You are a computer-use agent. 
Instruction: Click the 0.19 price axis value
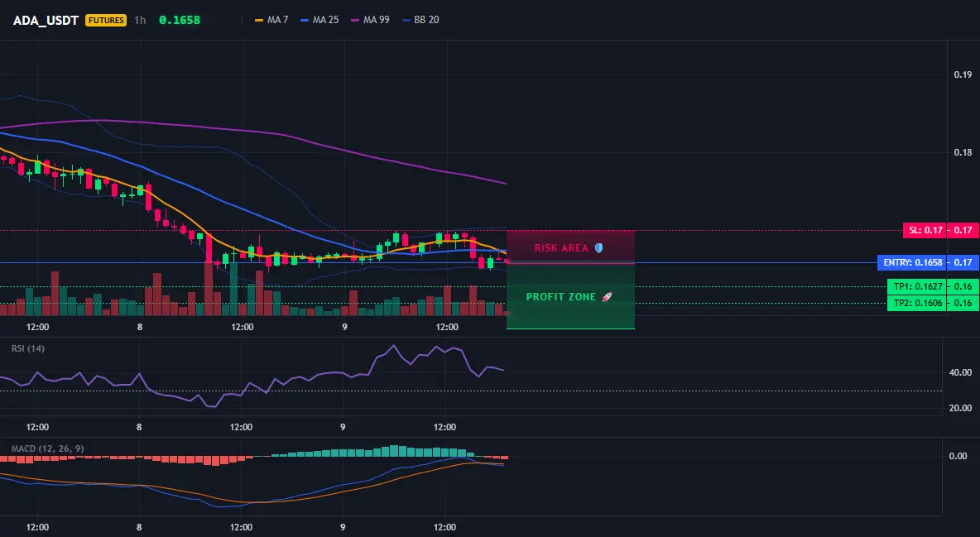[963, 74]
